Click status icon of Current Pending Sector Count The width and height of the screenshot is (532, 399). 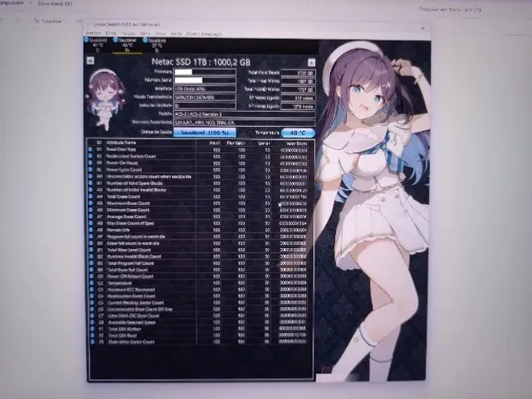click(92, 302)
